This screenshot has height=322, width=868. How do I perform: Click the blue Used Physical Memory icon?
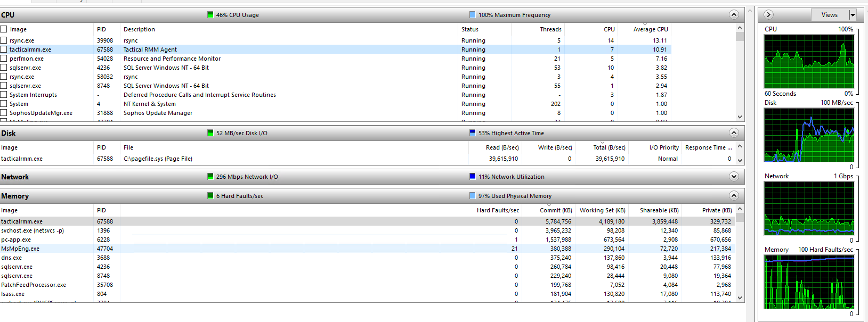[x=472, y=196]
